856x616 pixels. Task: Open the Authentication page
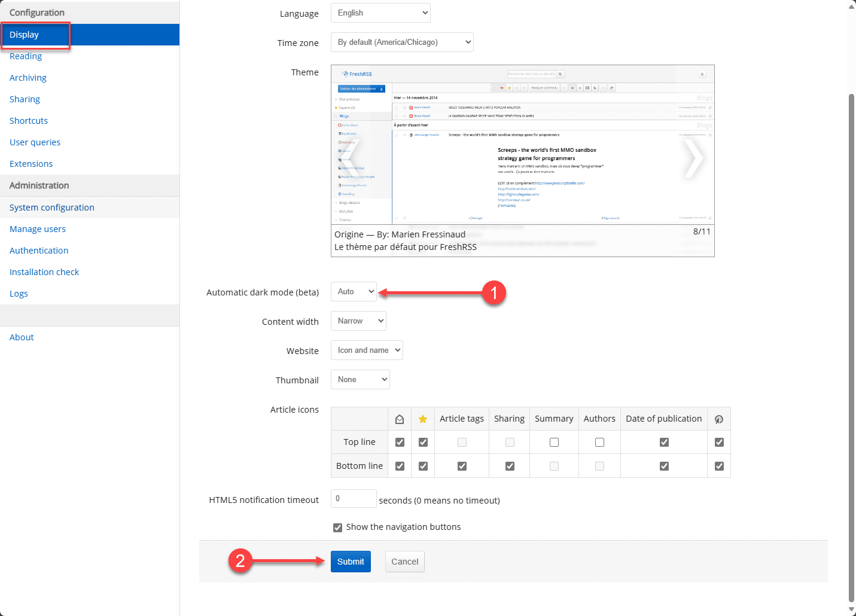39,251
